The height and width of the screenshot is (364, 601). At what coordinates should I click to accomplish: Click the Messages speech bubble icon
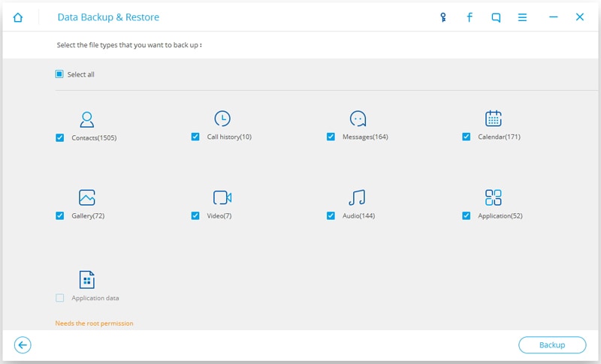click(358, 119)
